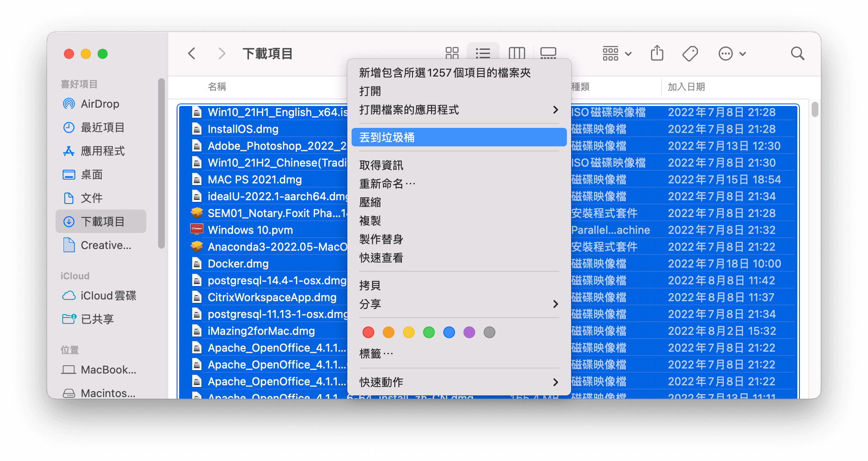868x461 pixels.
Task: Choose 複製 from the context menu
Action: [x=459, y=221]
